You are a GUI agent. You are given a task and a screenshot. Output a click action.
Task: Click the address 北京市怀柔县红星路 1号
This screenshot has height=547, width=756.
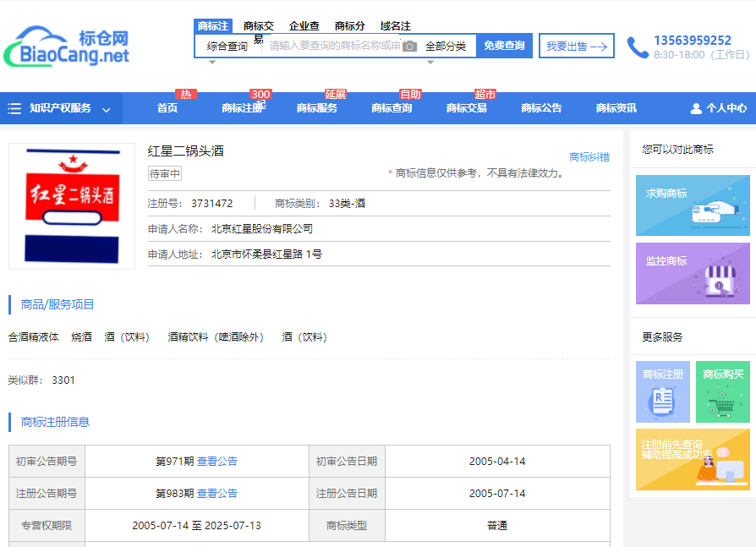pyautogui.click(x=266, y=254)
